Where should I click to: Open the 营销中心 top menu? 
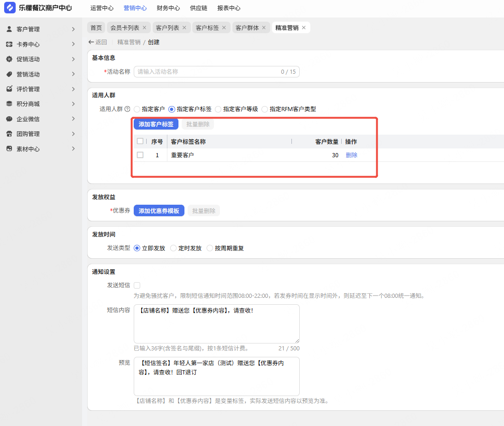[x=135, y=8]
